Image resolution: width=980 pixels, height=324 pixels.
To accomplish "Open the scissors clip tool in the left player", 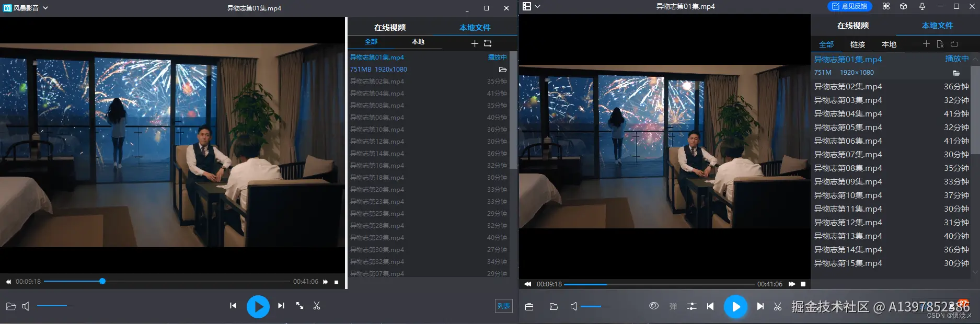I will click(317, 306).
